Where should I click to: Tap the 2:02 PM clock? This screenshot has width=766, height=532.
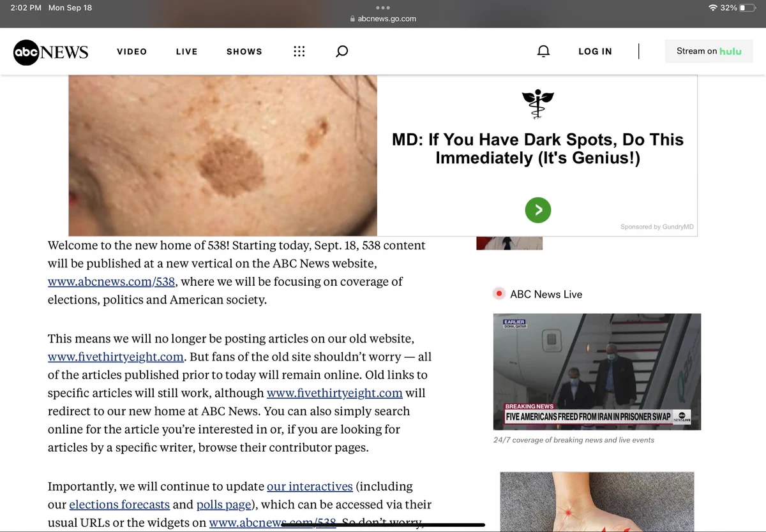[26, 8]
